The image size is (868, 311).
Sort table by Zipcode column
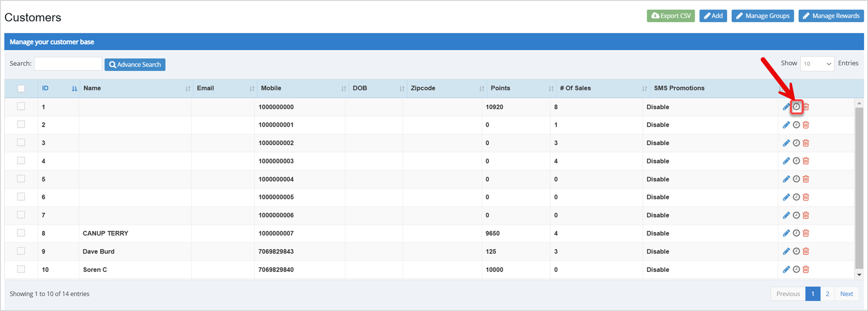pos(447,88)
